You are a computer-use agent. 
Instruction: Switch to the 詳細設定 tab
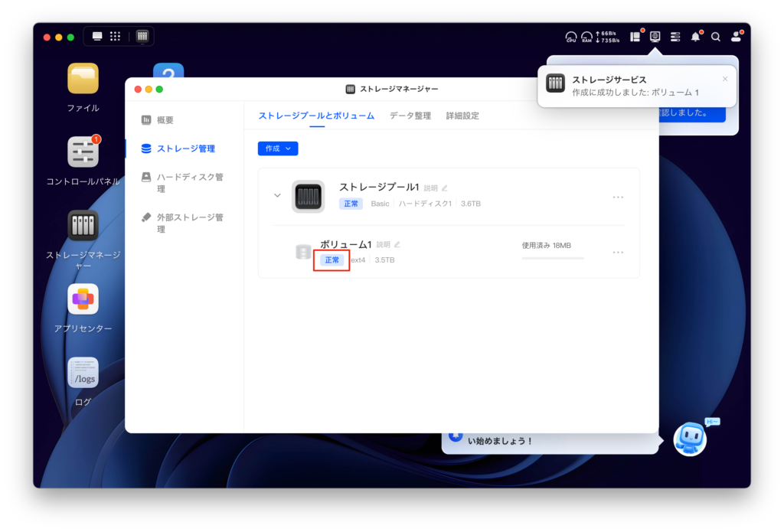tap(462, 116)
